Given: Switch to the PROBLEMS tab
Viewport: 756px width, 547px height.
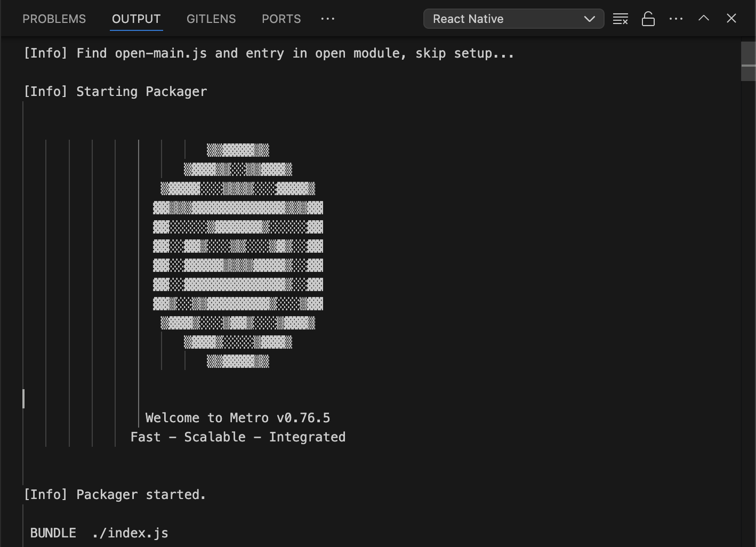Looking at the screenshot, I should (x=54, y=19).
